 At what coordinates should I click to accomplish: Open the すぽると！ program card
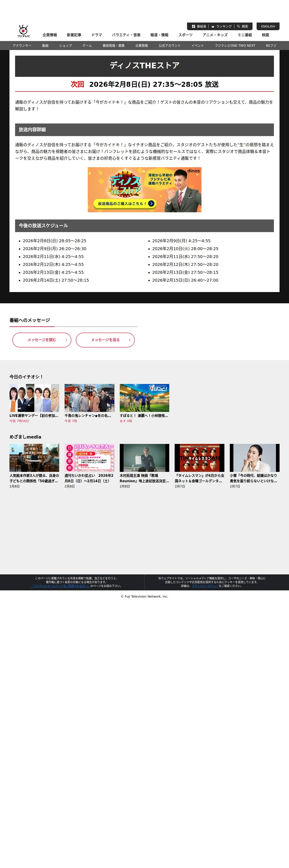pos(145,403)
